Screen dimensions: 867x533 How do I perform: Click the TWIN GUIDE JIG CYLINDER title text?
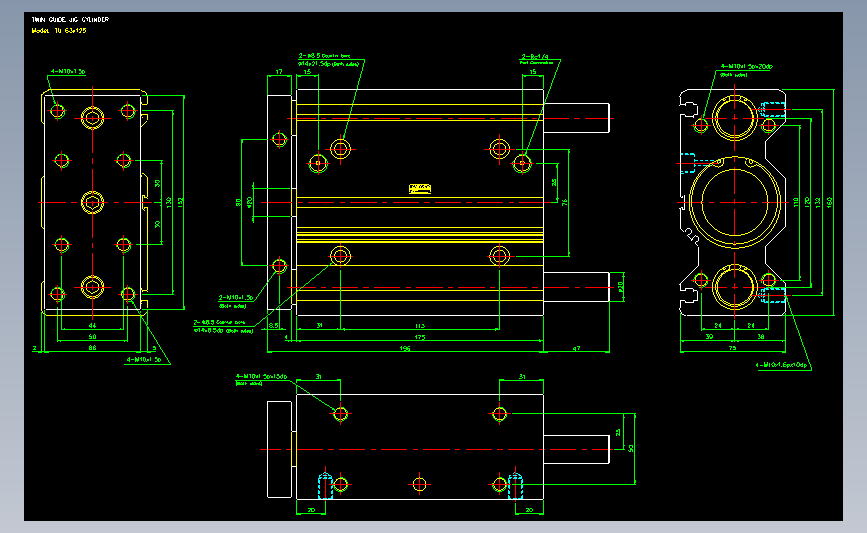click(70, 19)
